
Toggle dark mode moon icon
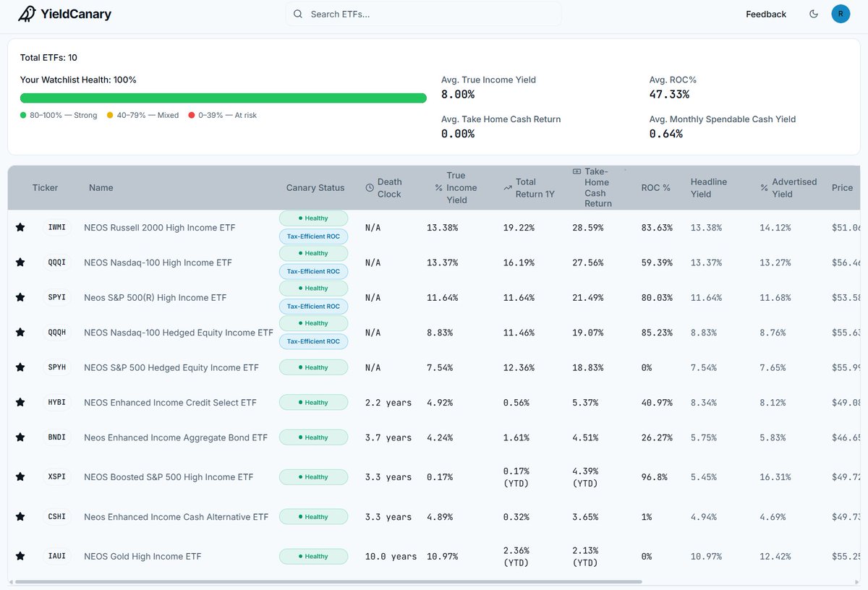click(x=814, y=14)
